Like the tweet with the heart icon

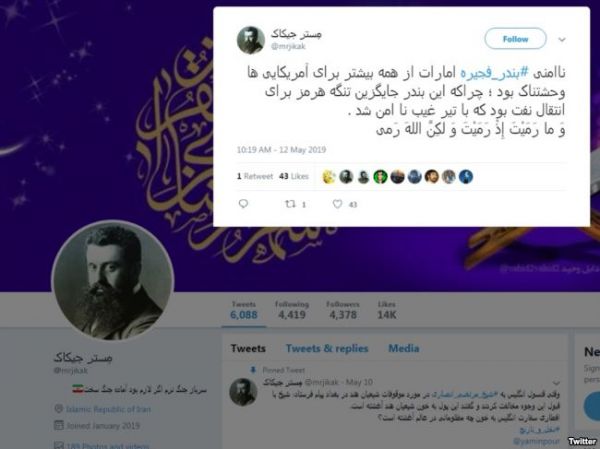click(337, 204)
